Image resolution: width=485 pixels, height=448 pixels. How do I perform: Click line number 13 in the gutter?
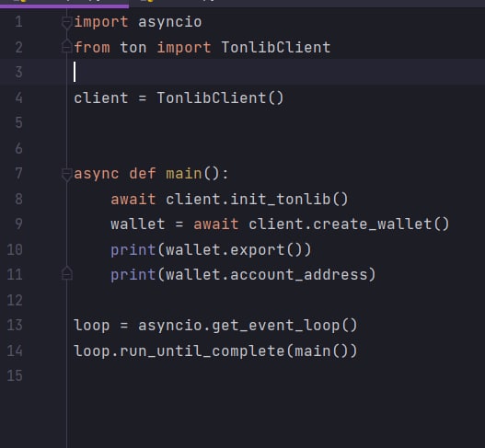[x=15, y=326]
